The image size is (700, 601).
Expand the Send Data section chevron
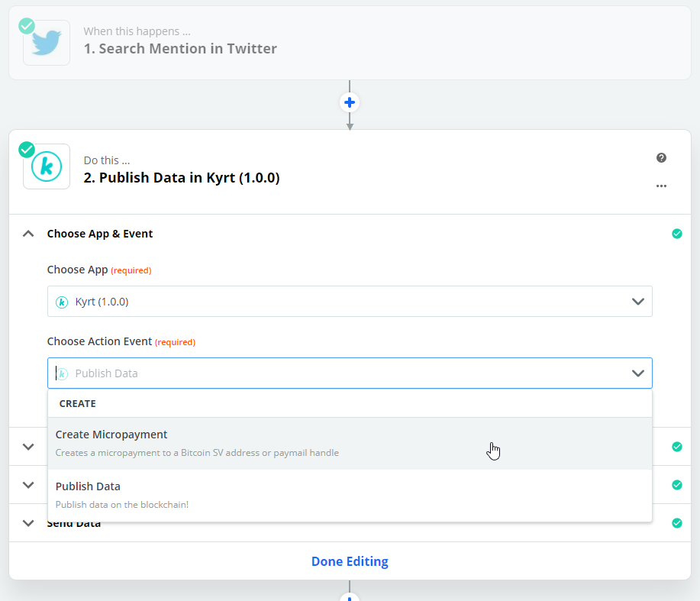tap(28, 523)
